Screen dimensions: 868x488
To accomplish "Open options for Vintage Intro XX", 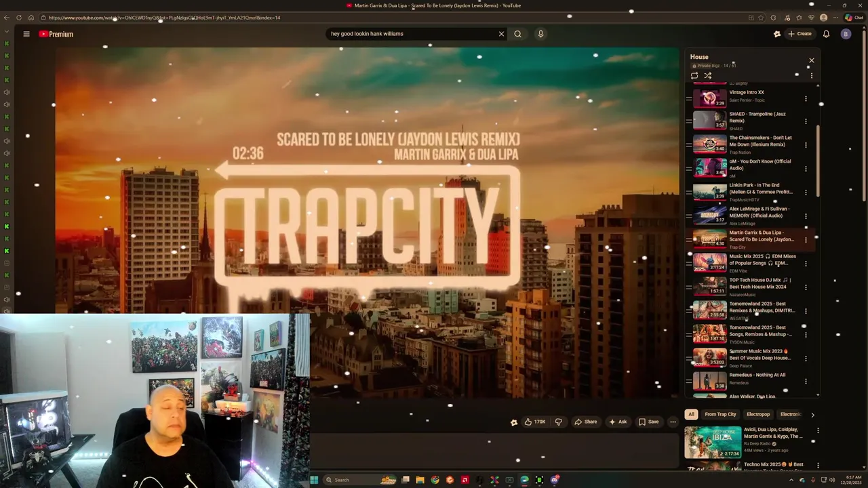I will pyautogui.click(x=806, y=99).
